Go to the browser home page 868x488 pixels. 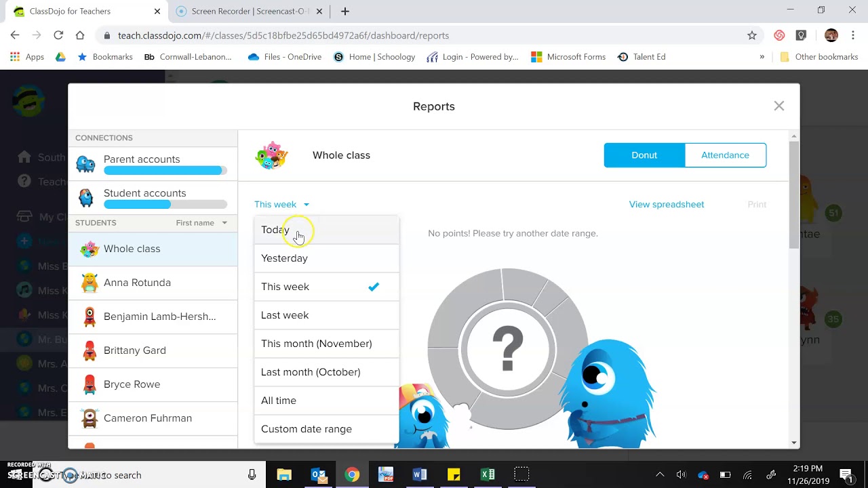click(x=80, y=35)
